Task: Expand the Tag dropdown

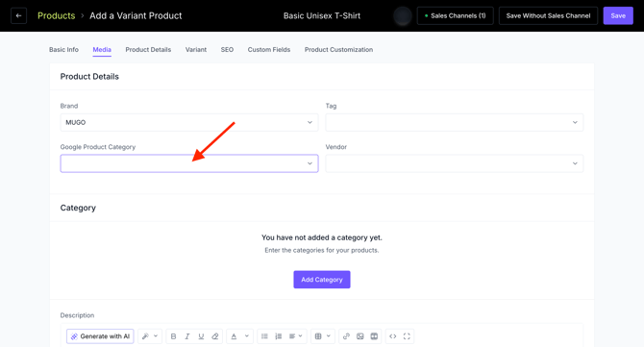Action: [x=455, y=122]
